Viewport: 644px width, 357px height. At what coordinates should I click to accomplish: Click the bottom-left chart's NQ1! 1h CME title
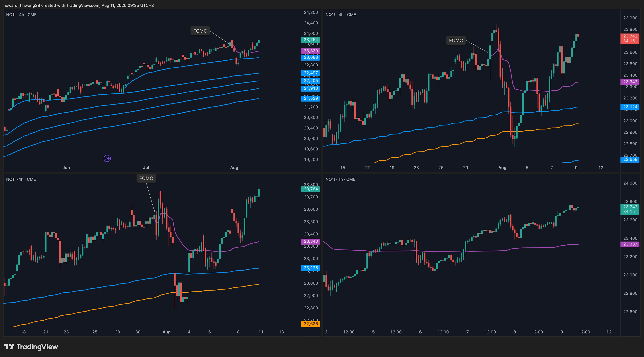tap(21, 179)
